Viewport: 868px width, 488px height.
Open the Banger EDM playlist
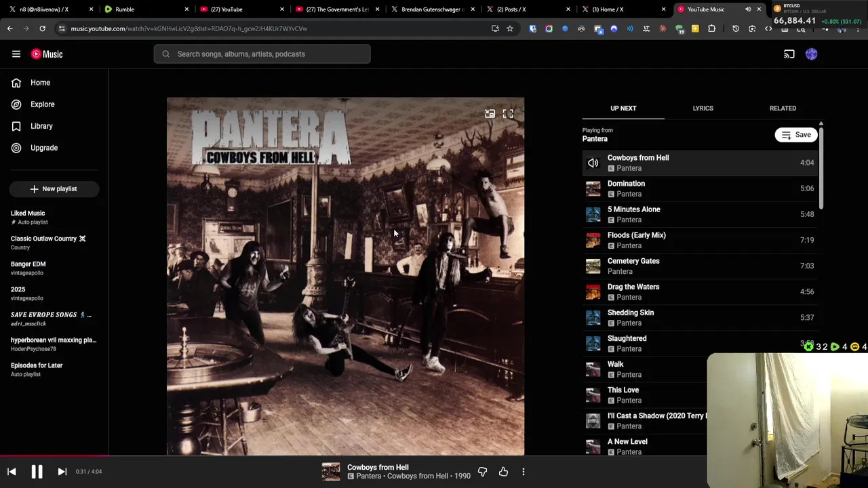point(53,268)
